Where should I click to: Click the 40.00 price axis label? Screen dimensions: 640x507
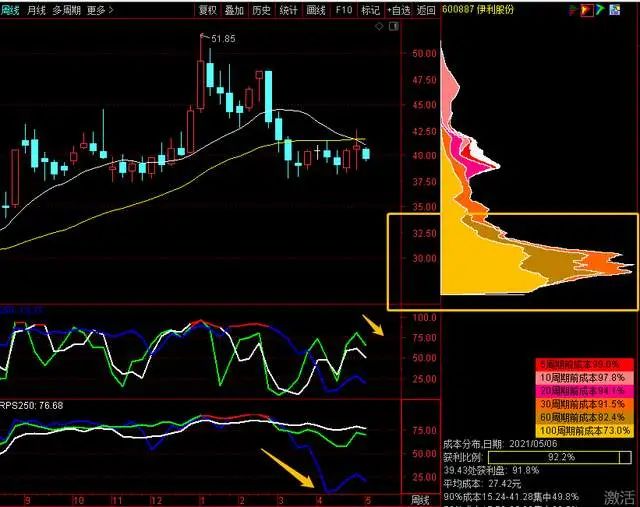(424, 156)
